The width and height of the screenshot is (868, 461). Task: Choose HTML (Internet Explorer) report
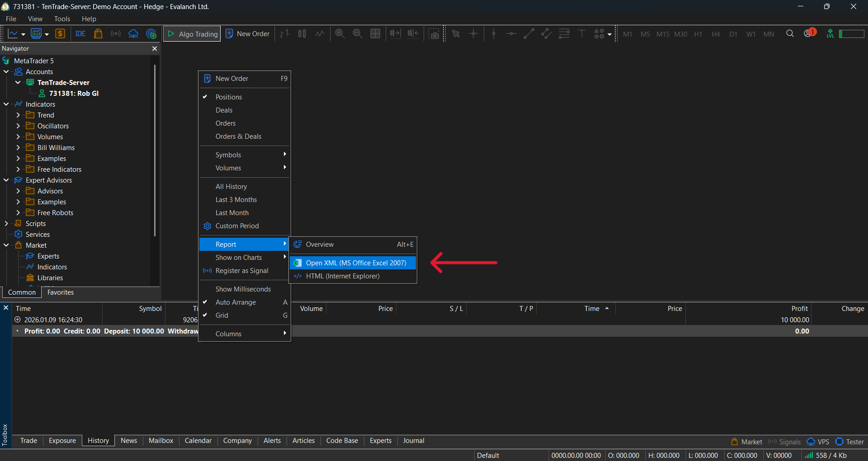(x=353, y=276)
